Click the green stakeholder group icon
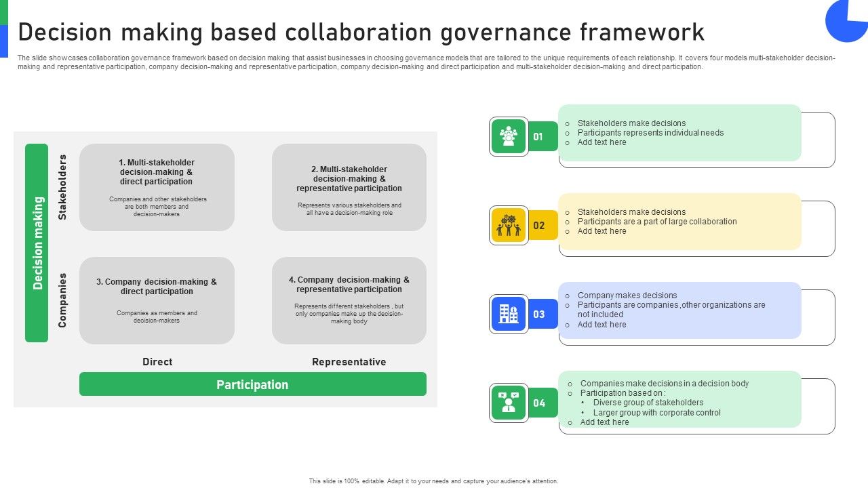 (509, 136)
